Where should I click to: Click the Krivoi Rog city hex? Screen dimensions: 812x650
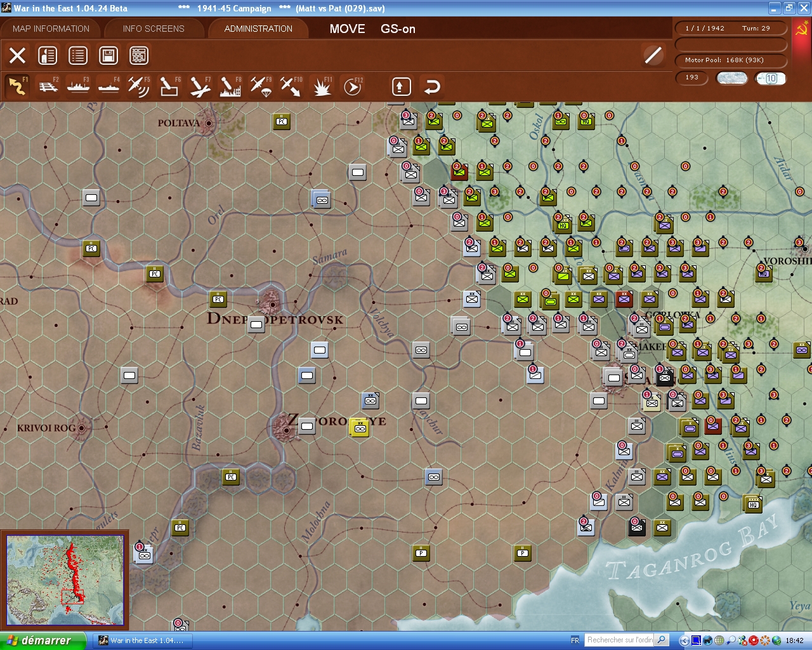(81, 428)
